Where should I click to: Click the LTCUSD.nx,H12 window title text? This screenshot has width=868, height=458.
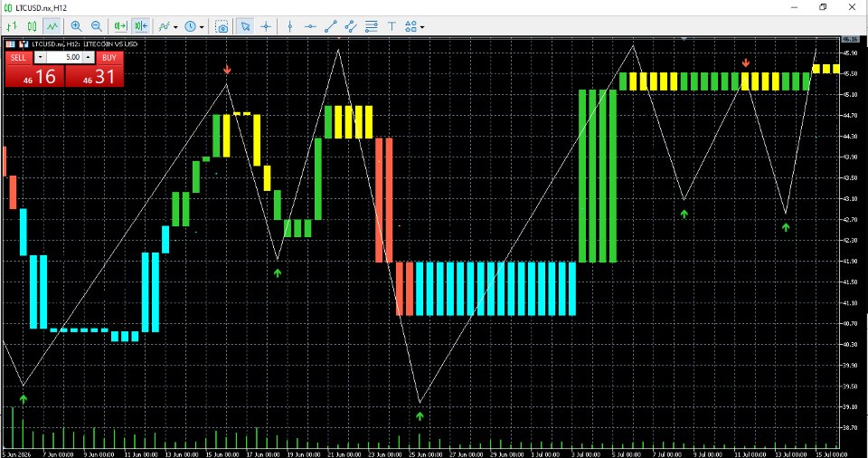pyautogui.click(x=42, y=8)
